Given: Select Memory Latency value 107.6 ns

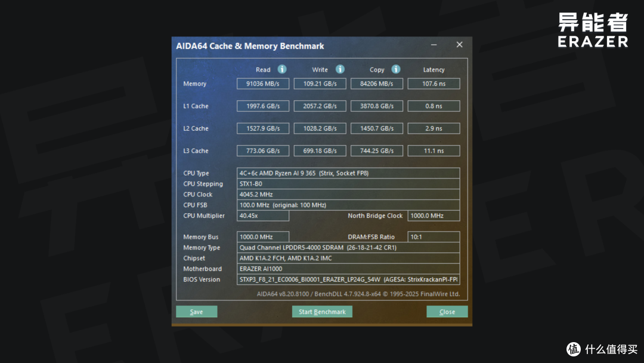Looking at the screenshot, I should 434,84.
